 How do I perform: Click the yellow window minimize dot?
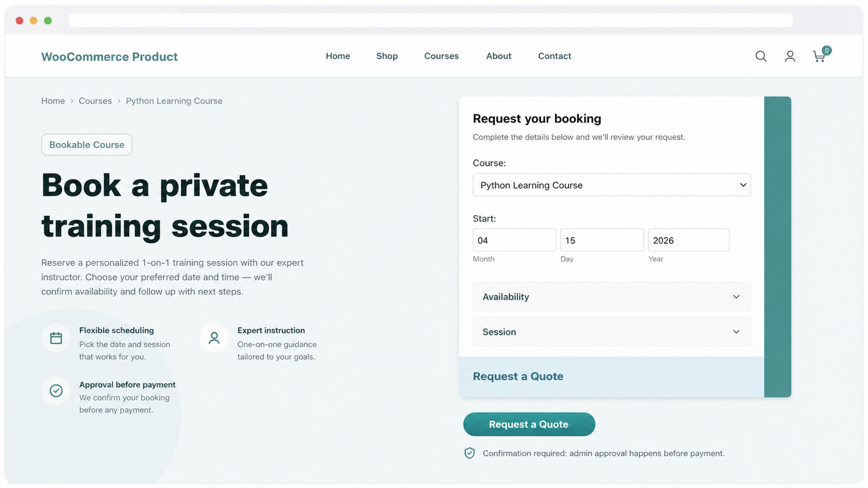[x=34, y=21]
